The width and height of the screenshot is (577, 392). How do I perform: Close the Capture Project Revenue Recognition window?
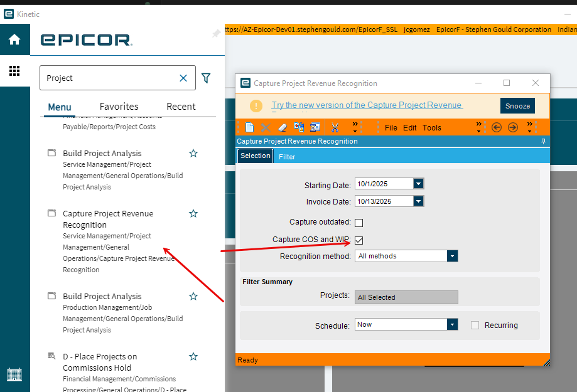[x=536, y=83]
